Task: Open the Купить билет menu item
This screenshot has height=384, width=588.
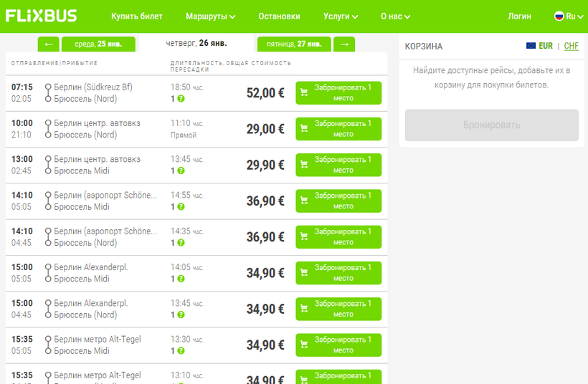Action: click(x=137, y=16)
